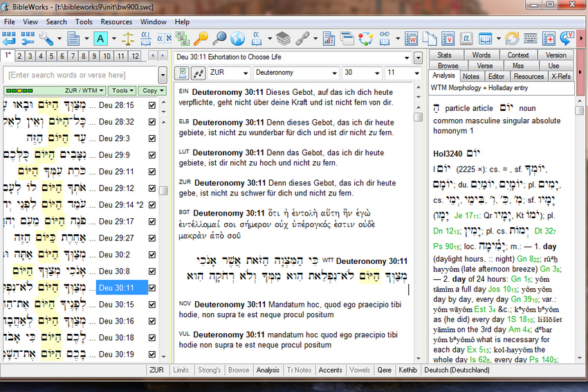Click the magnifying glass search icon
This screenshot has height=392, width=588.
click(x=219, y=38)
